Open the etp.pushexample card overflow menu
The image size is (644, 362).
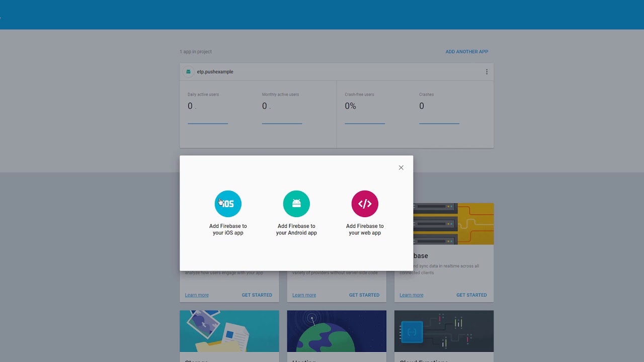[x=487, y=72]
